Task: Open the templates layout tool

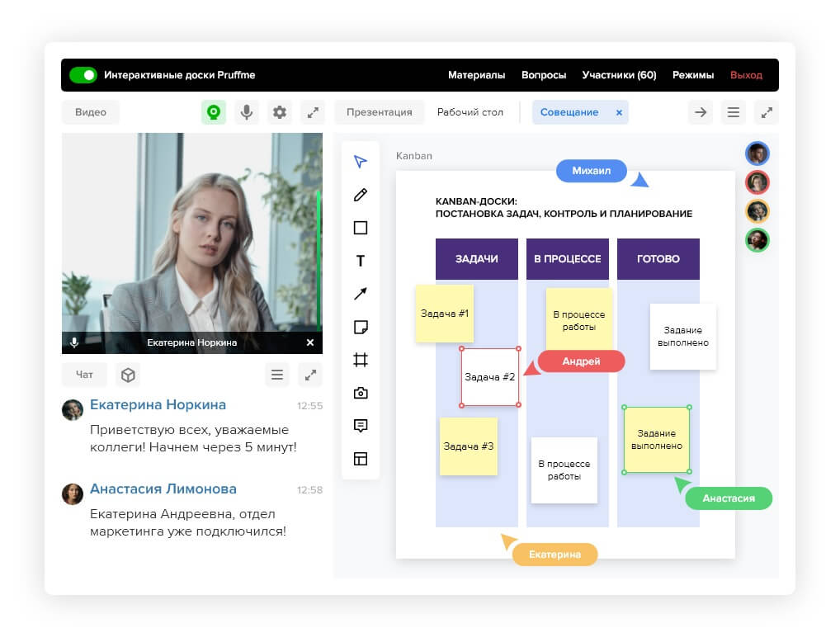Action: 361,459
